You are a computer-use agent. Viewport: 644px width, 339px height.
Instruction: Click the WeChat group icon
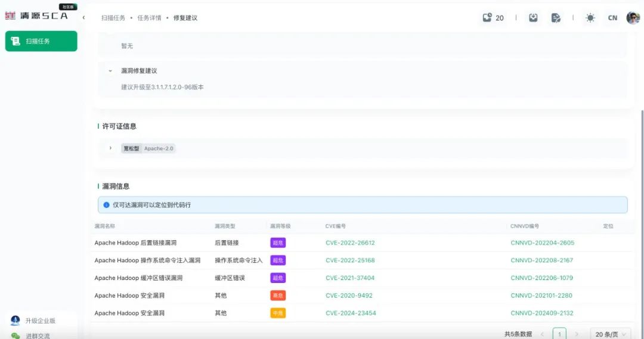[15, 335]
